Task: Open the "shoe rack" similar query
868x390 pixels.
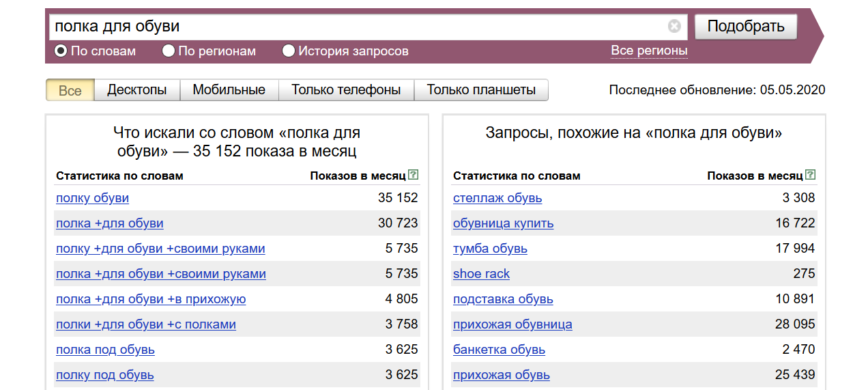Action: (481, 274)
